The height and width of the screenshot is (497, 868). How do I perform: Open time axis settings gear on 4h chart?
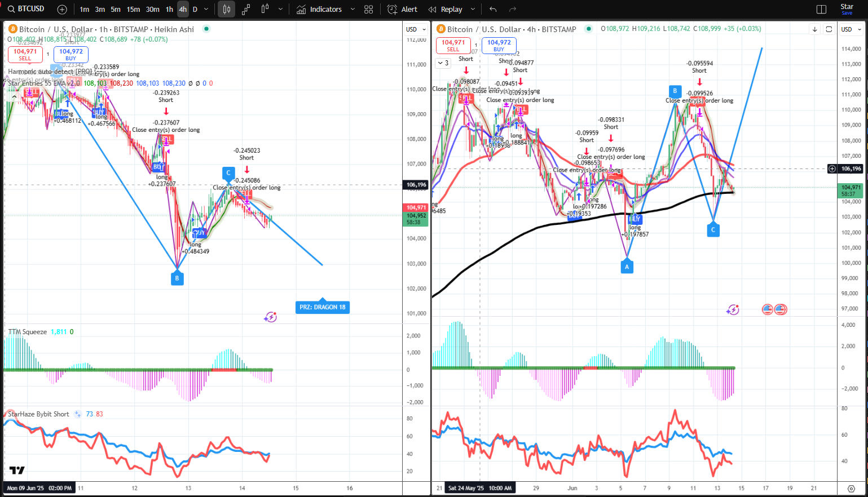[851, 489]
